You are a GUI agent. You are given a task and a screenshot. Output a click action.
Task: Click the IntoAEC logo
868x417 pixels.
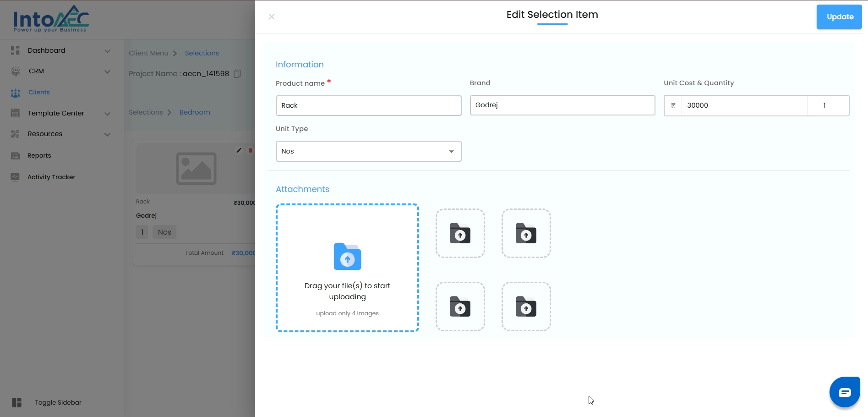coord(51,19)
